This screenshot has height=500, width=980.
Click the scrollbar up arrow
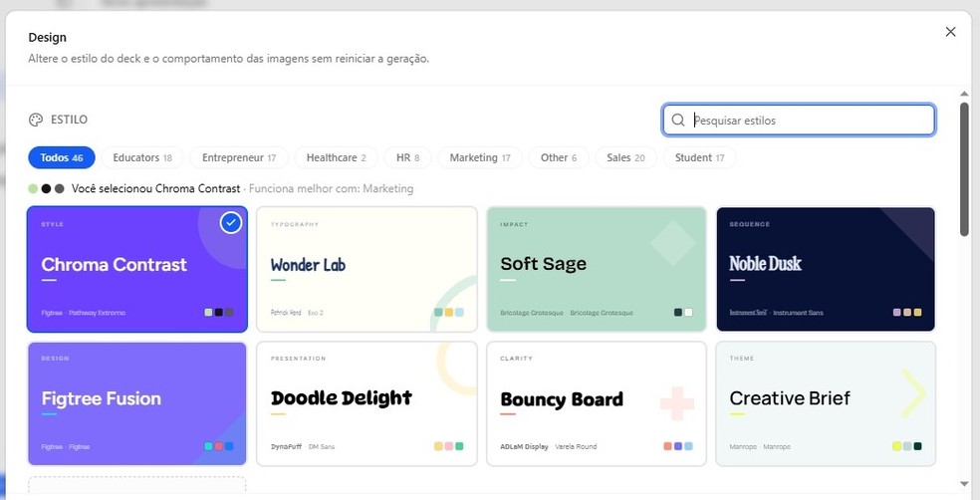pyautogui.click(x=964, y=94)
